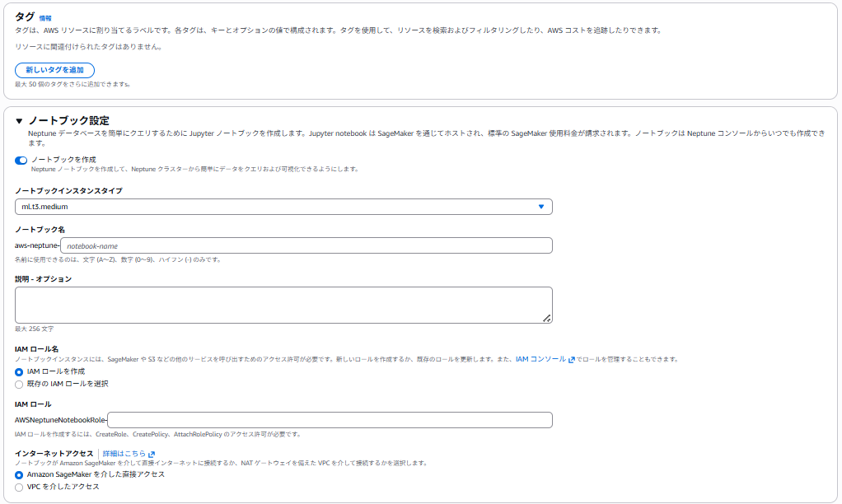Click the 最大 256 文字 hint text

pos(35,329)
